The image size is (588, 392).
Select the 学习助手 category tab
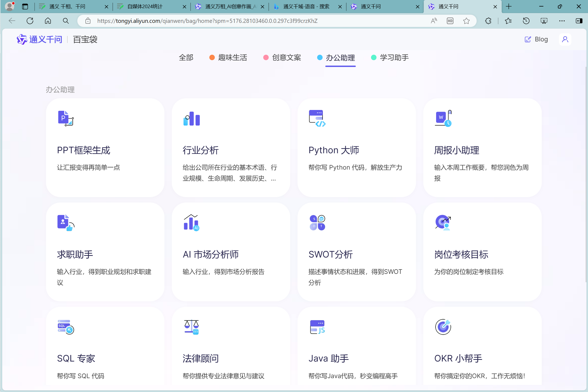390,58
